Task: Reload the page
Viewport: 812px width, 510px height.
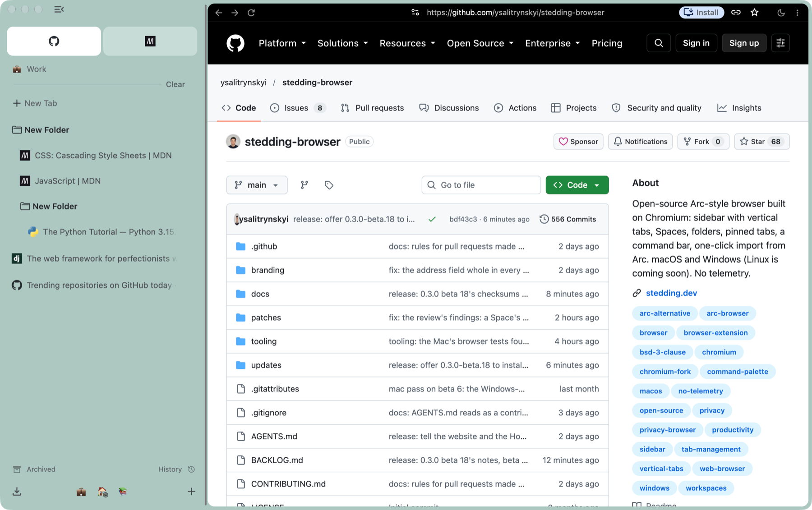Action: (x=251, y=13)
